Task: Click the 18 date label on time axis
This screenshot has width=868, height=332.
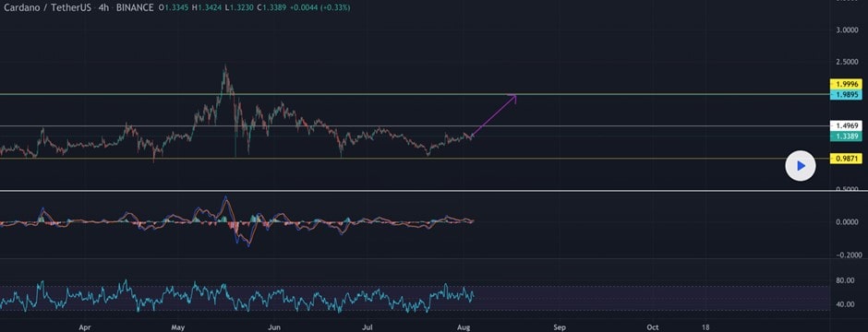Action: point(705,327)
